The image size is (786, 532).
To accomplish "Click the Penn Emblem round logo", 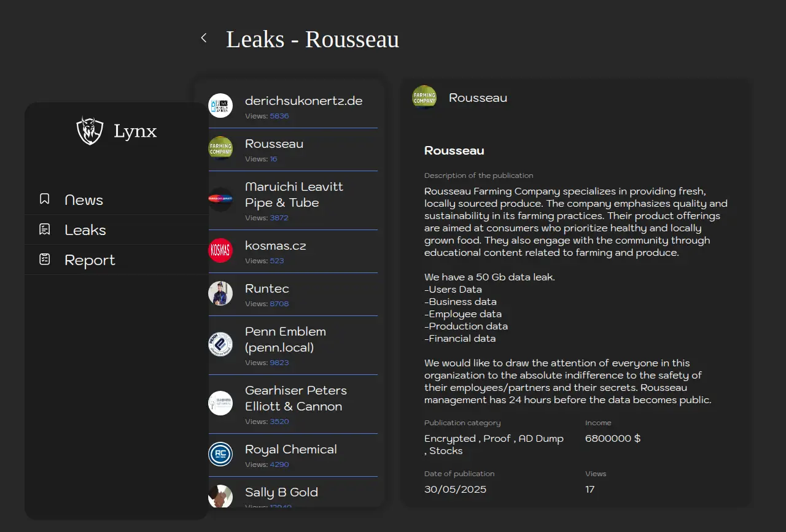I will point(220,344).
